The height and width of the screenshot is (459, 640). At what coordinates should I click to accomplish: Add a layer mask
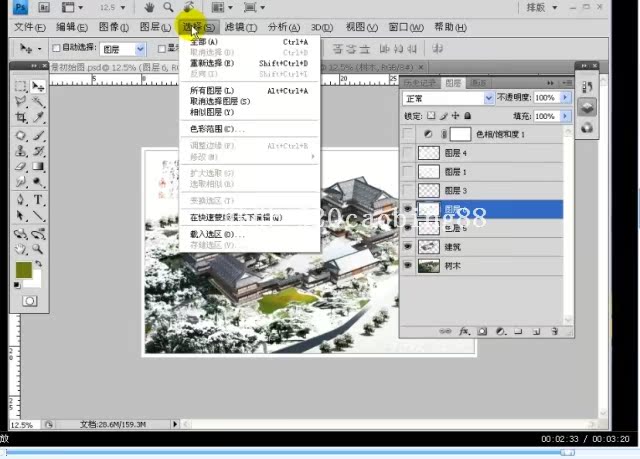[x=482, y=331]
